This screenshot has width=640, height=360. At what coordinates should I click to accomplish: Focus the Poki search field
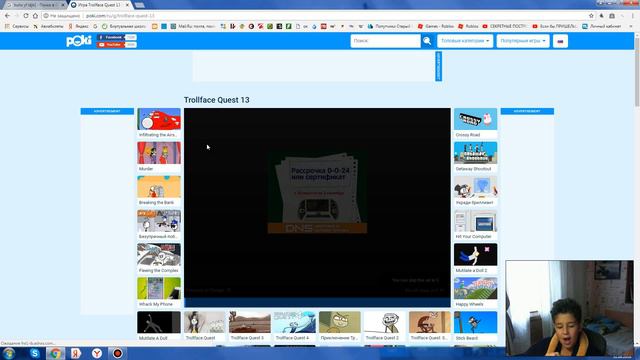385,41
